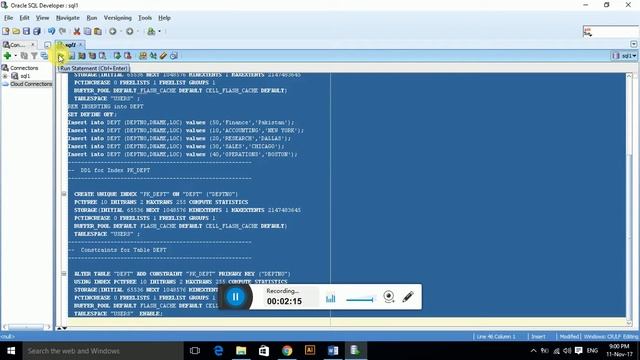This screenshot has width=640, height=360.
Task: Open a new SQL Worksheet icon
Action: (151, 31)
